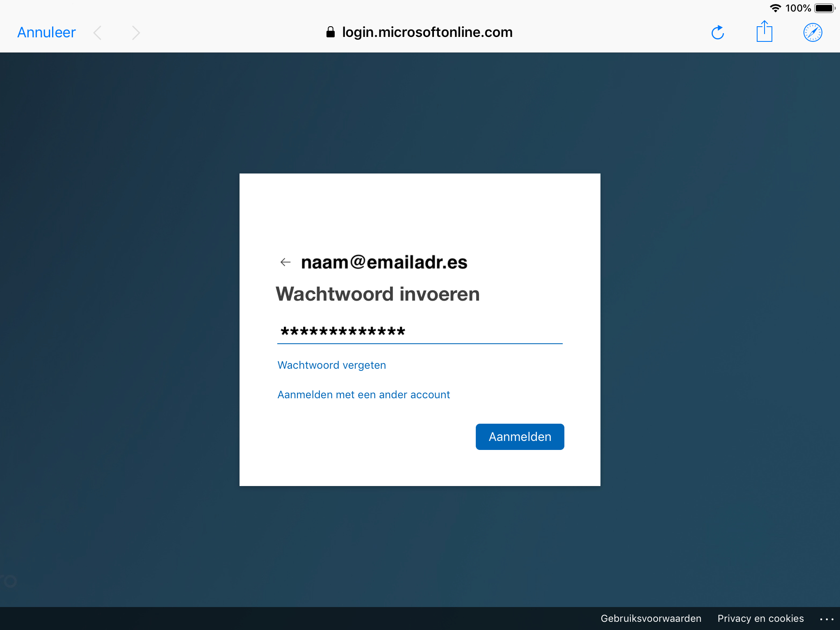Click the back arrow next to email address
Screen dimensions: 840x630
(284, 261)
